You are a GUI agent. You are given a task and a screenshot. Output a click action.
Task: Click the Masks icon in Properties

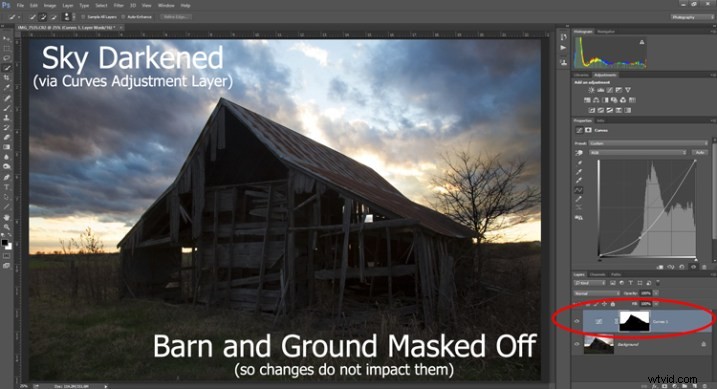coord(588,130)
